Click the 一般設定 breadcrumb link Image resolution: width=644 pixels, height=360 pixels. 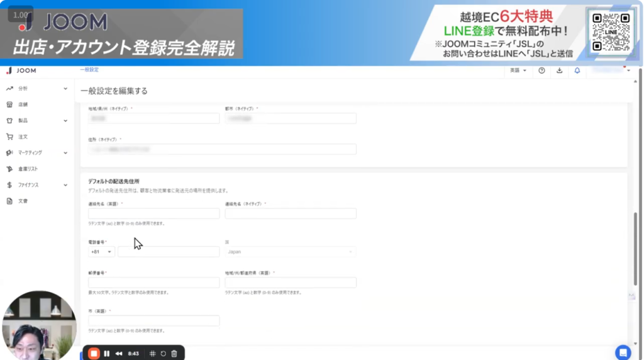[89, 70]
